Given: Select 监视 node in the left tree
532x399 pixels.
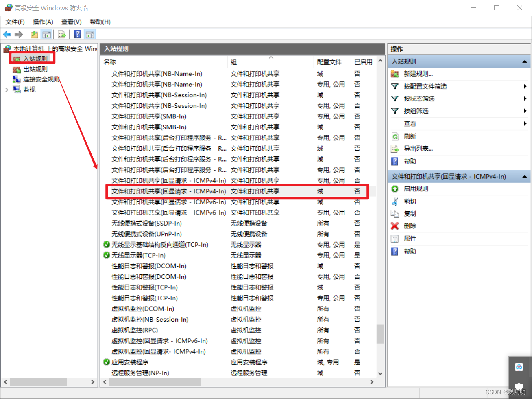Looking at the screenshot, I should (x=29, y=89).
